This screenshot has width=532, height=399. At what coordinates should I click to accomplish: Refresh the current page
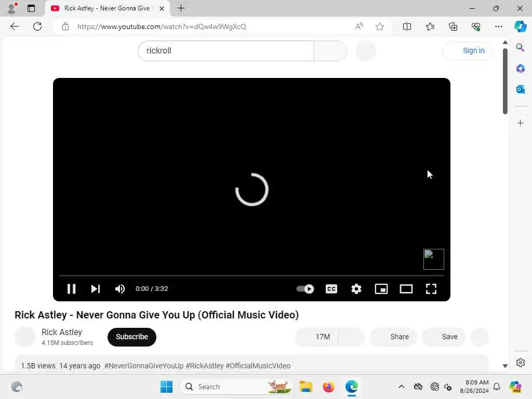point(37,26)
